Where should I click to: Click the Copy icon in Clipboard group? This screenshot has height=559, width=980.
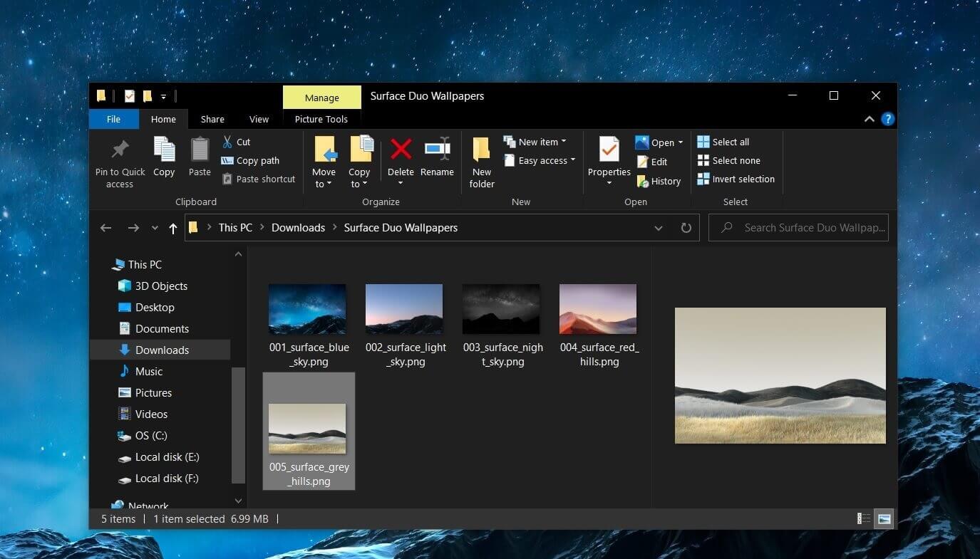tap(164, 149)
